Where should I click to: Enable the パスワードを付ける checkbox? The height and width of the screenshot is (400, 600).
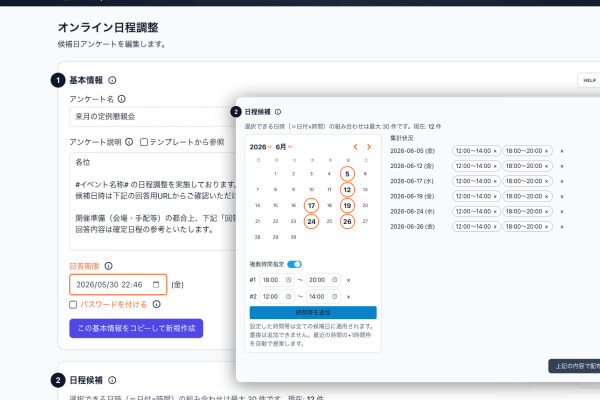coord(73,304)
